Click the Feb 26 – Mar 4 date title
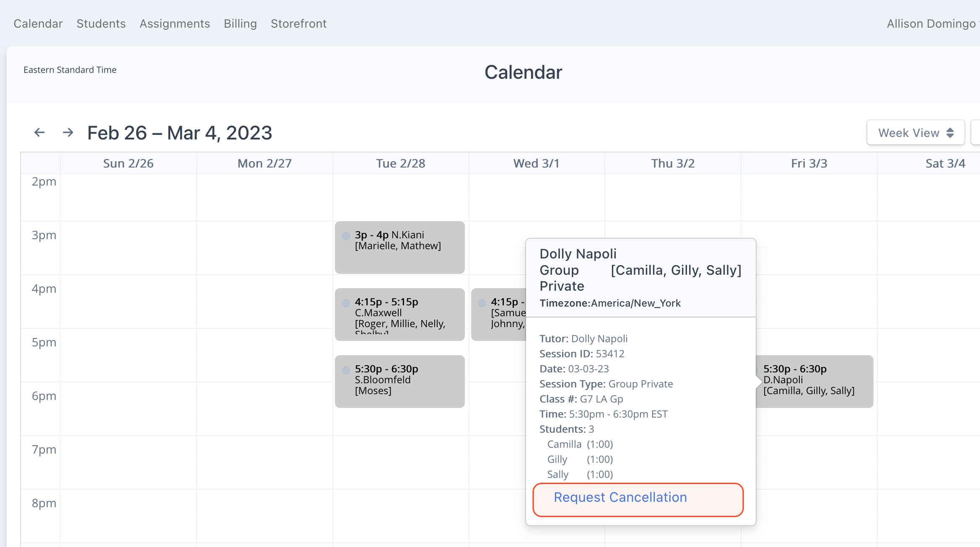Image resolution: width=980 pixels, height=547 pixels. coord(179,133)
